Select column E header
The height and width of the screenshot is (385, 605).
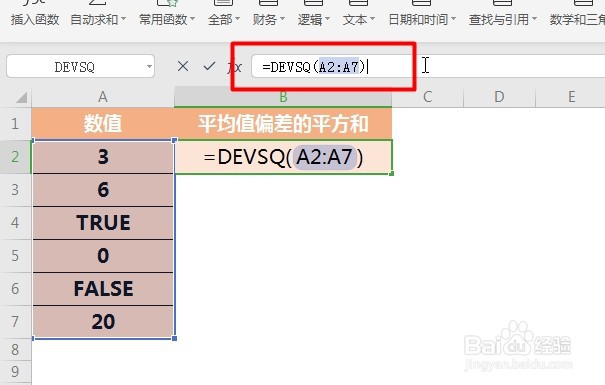pyautogui.click(x=571, y=97)
